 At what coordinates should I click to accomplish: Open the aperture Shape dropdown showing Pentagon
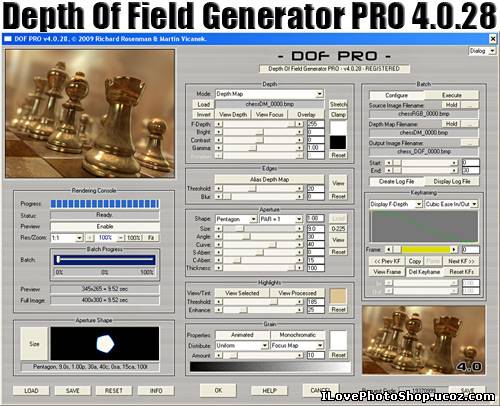click(x=236, y=219)
